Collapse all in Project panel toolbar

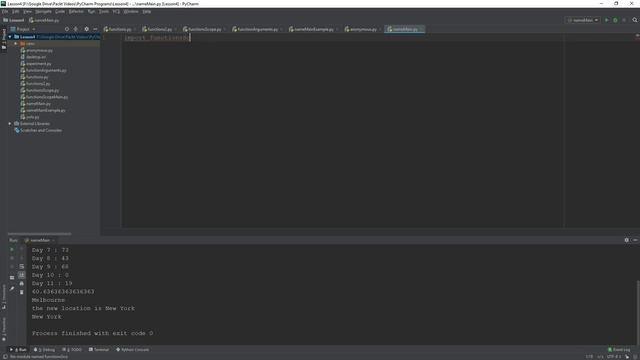(76, 29)
